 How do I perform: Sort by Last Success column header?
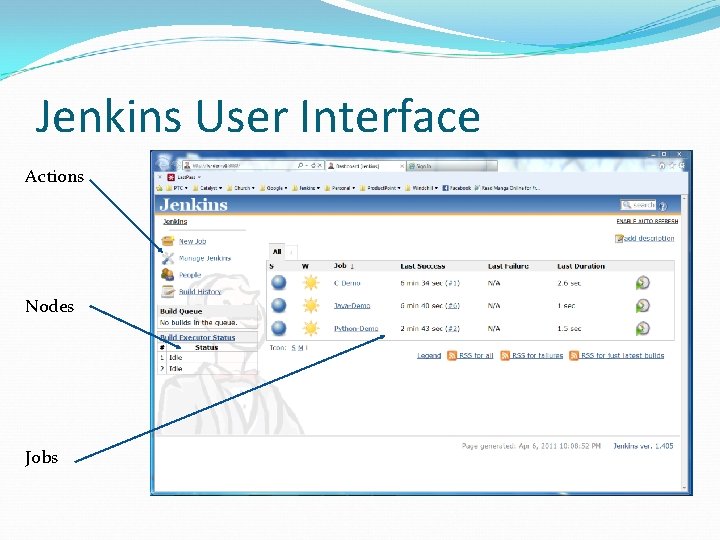click(x=422, y=266)
